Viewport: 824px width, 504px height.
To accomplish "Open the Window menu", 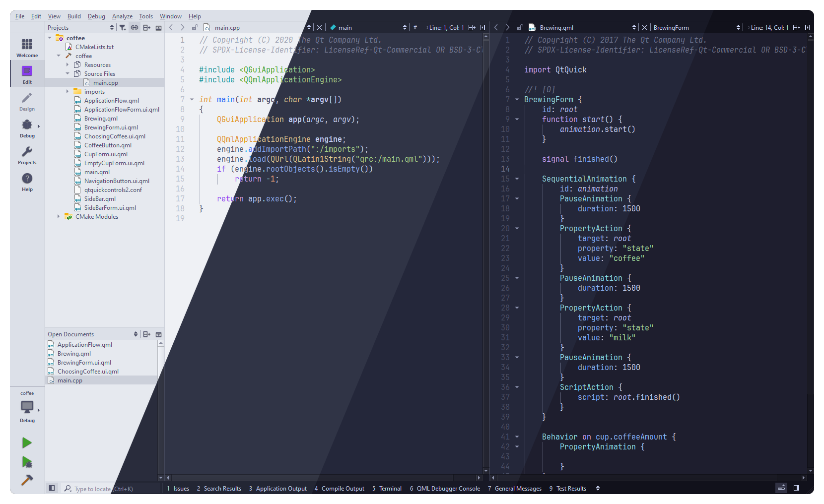I will pos(170,16).
